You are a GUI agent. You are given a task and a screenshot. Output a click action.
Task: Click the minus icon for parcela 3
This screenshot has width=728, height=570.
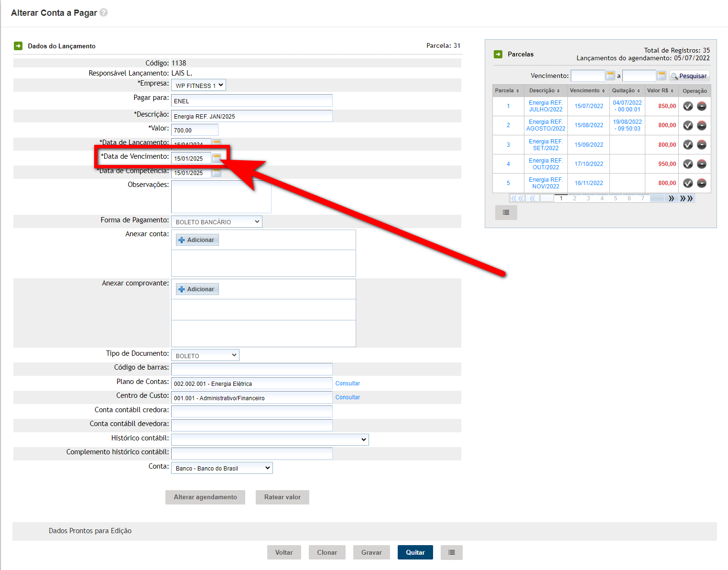tap(702, 145)
